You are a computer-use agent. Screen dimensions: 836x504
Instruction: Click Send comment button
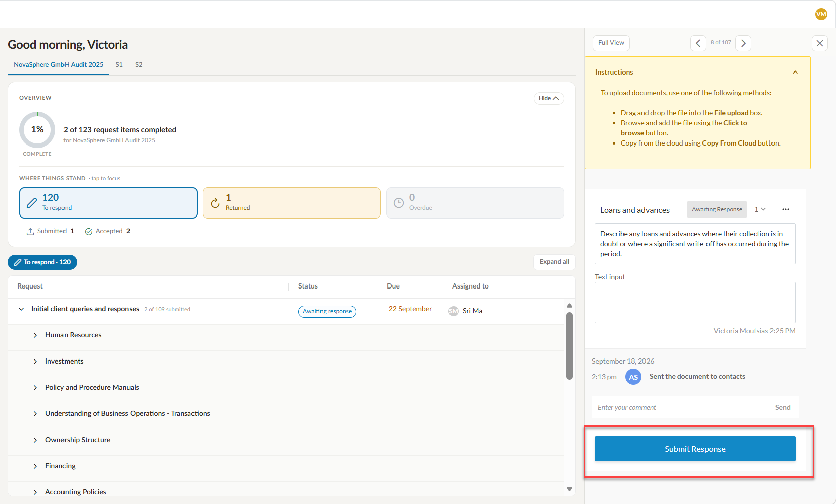coord(783,408)
